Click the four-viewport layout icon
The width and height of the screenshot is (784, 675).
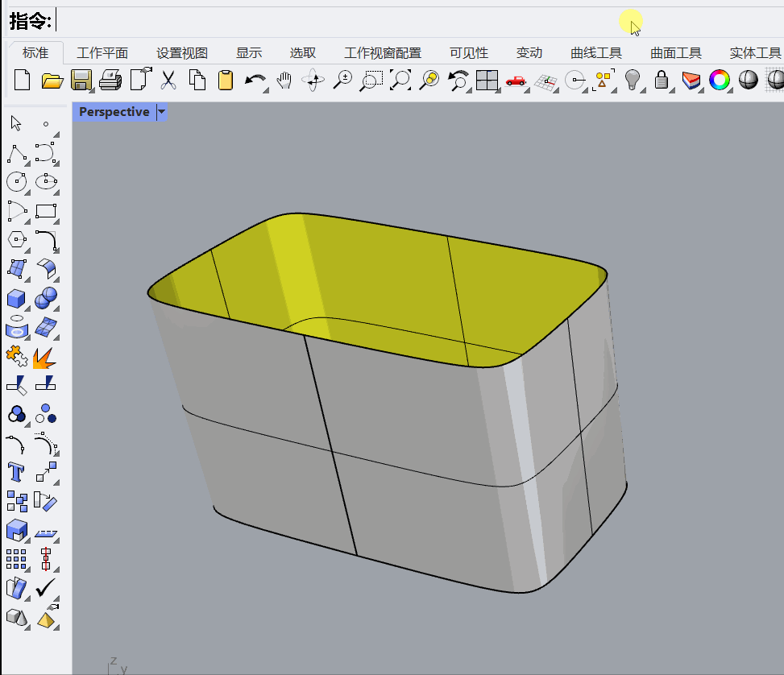[487, 80]
